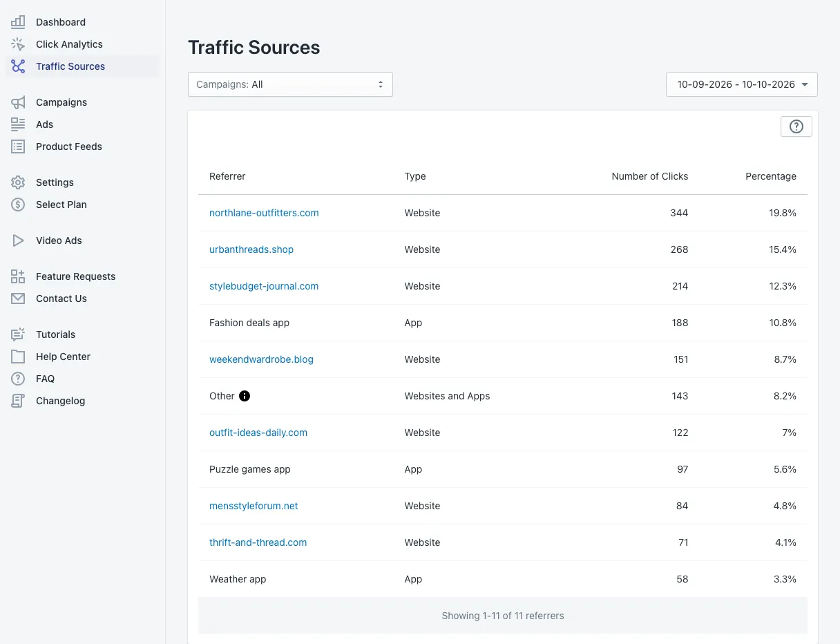
Task: Click the Contact Us envelope icon
Action: [18, 299]
